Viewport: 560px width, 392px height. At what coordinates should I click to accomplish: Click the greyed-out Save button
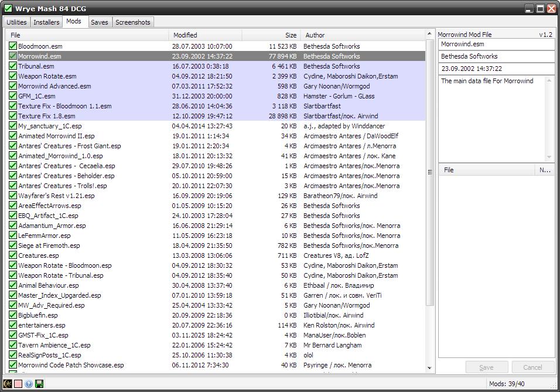click(486, 367)
